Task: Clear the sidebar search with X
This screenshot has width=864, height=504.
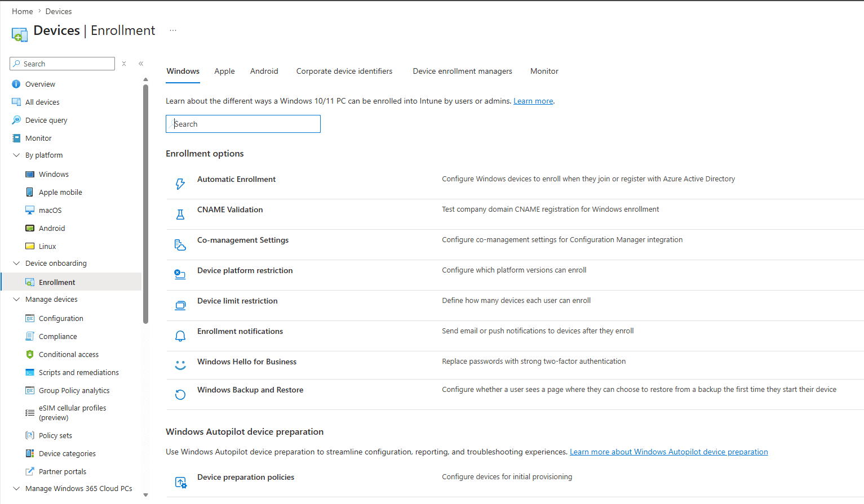Action: point(124,64)
